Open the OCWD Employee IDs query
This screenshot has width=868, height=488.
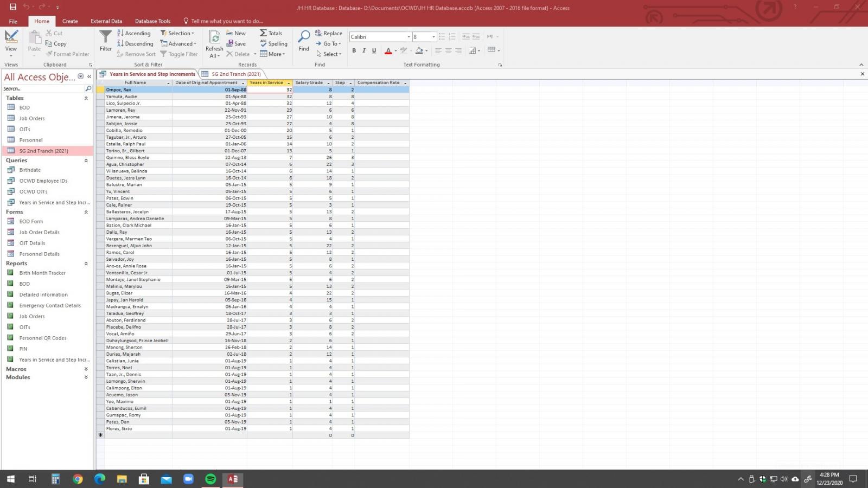(43, 181)
